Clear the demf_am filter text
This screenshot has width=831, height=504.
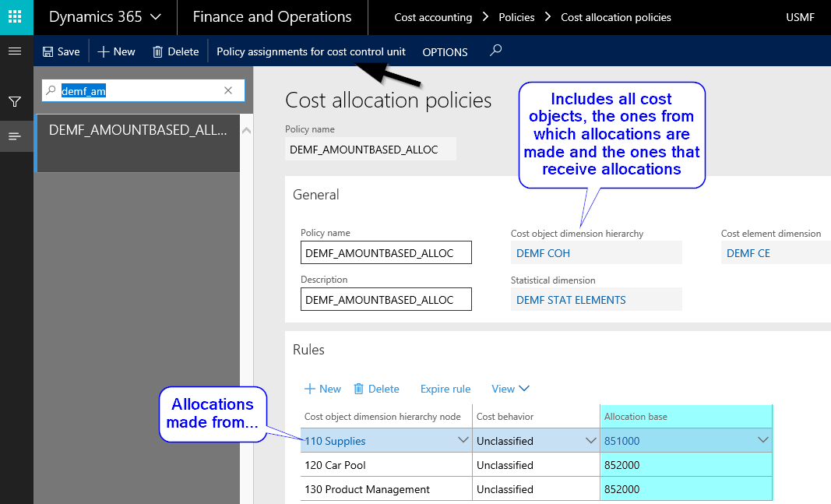click(x=228, y=91)
